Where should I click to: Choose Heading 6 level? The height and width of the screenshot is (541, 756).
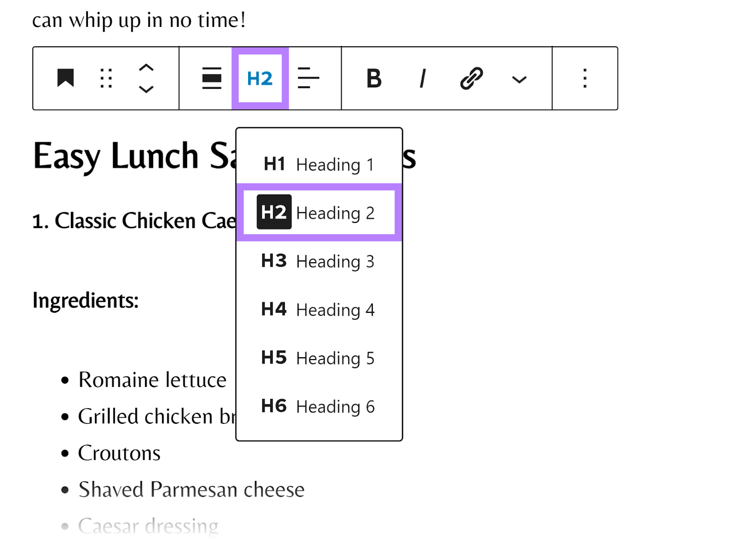tap(319, 406)
